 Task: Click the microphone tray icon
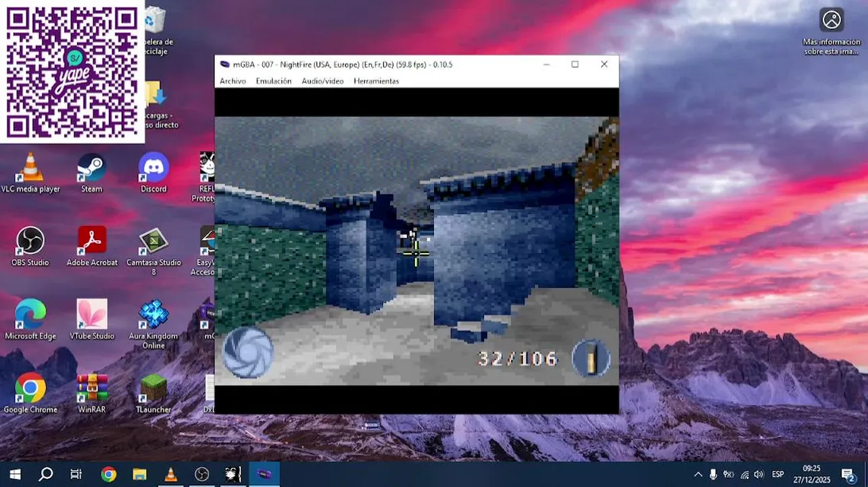pos(713,474)
